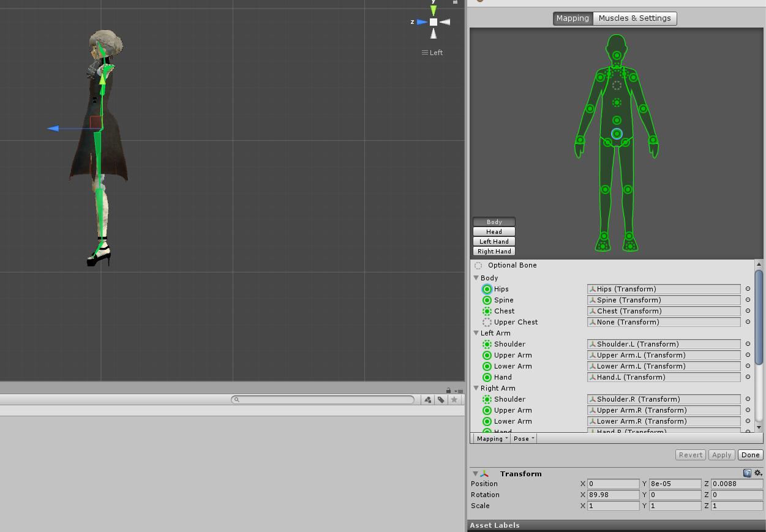Click the Done button
Screen dimensions: 766x532
[750, 455]
